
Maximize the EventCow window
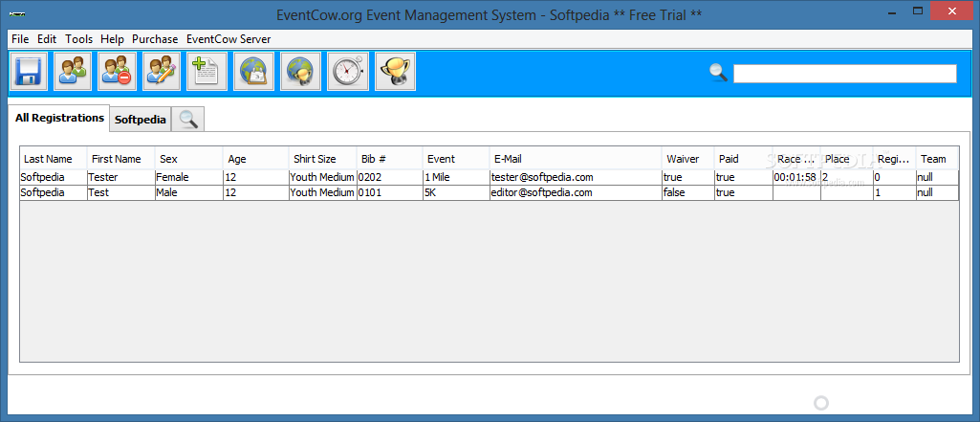tap(918, 11)
